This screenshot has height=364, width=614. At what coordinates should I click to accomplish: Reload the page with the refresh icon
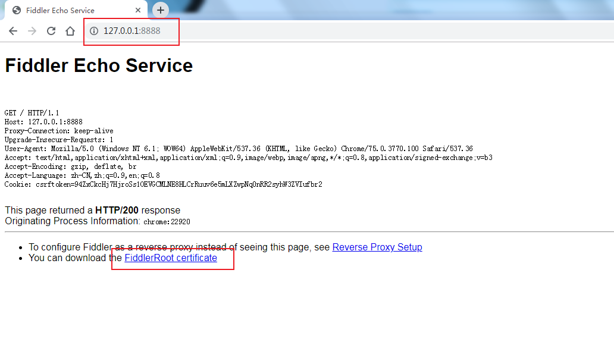(x=51, y=31)
